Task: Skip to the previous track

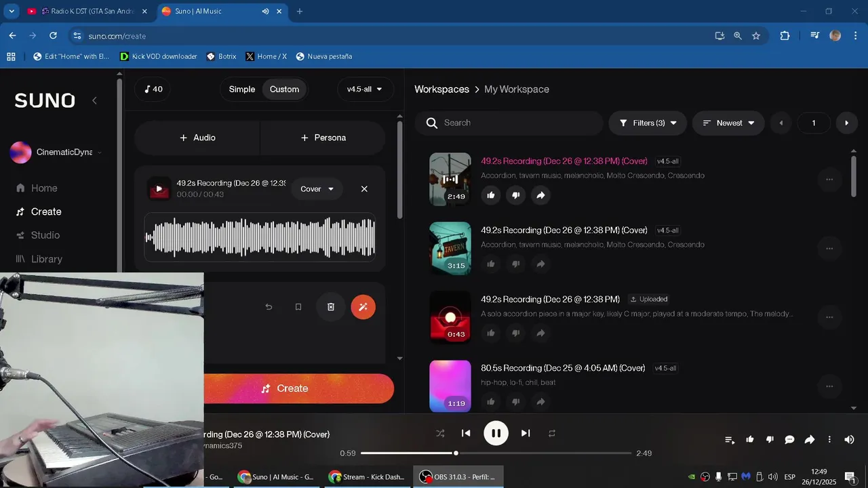Action: click(x=466, y=433)
